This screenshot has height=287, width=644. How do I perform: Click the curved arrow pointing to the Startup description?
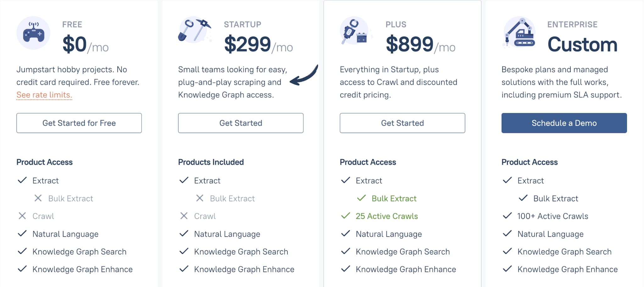[304, 75]
